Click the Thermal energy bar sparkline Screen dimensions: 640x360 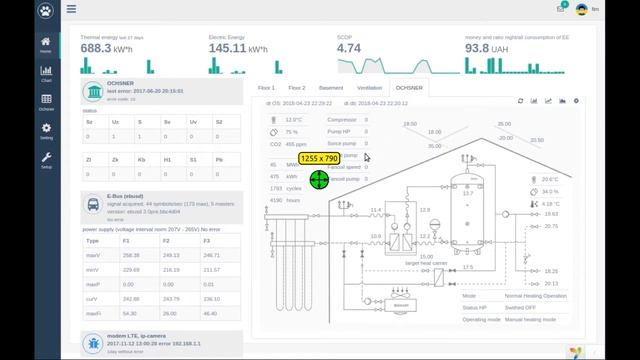[118, 66]
